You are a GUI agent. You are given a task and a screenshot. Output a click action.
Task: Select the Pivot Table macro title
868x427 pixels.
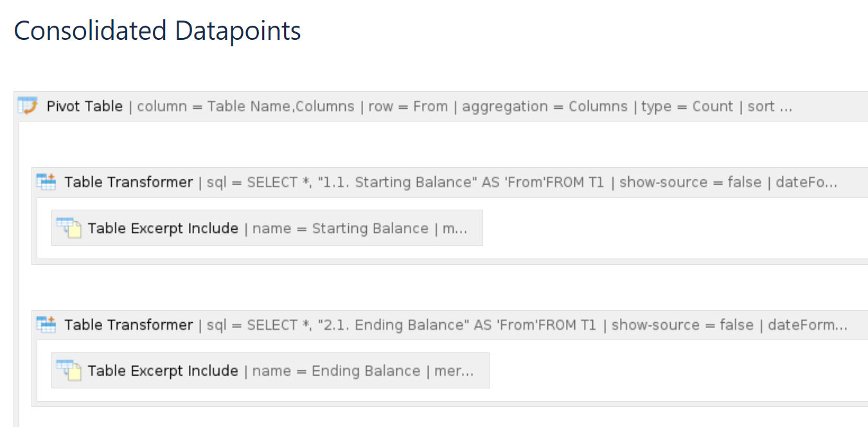85,106
